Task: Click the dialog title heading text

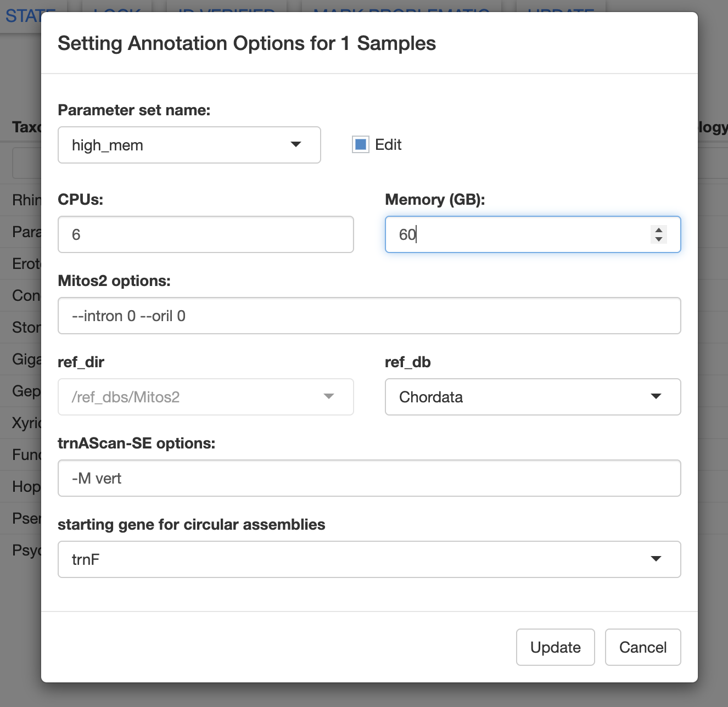Action: [x=247, y=43]
